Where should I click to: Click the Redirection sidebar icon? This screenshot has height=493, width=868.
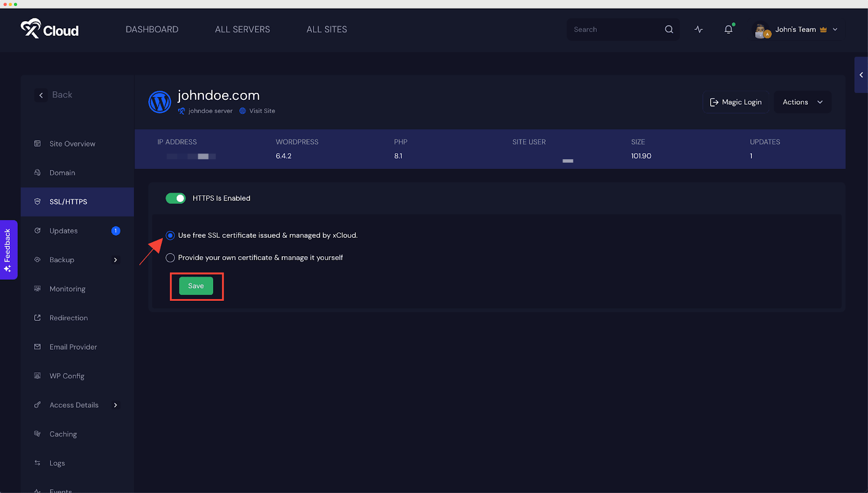[37, 318]
